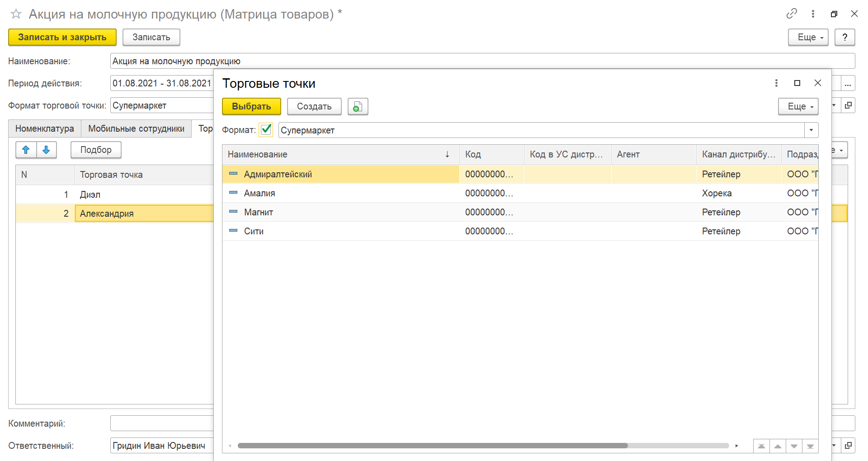Image resolution: width=868 pixels, height=461 pixels.
Task: Sort by Наименование column header
Action: [341, 154]
